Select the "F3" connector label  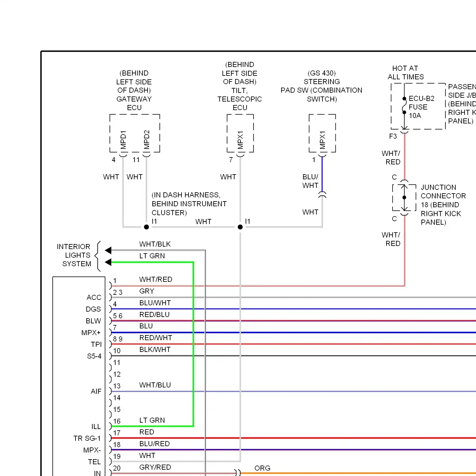point(393,136)
